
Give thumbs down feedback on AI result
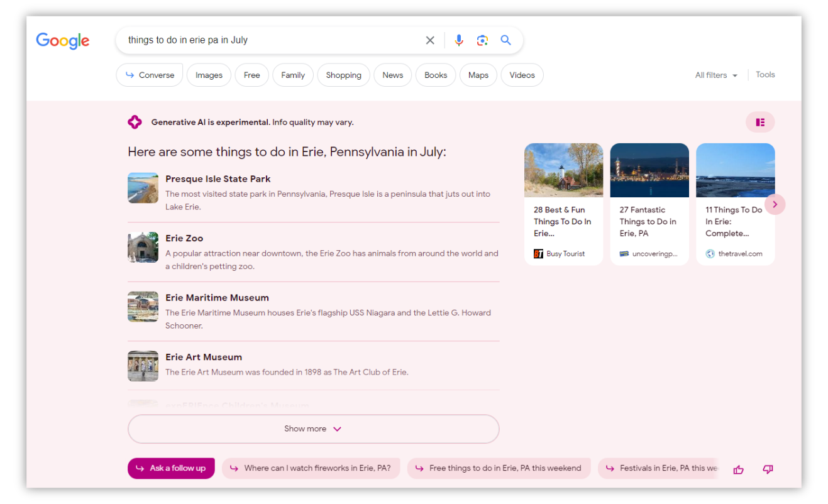(767, 469)
